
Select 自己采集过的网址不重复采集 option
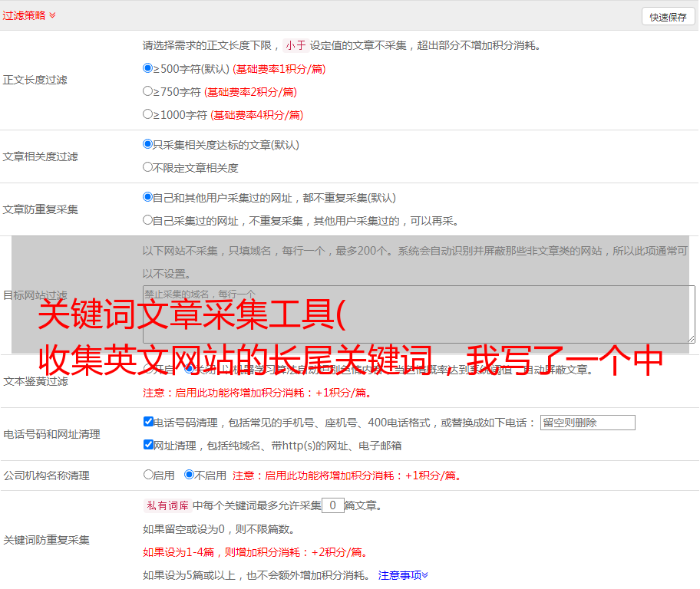(148, 220)
